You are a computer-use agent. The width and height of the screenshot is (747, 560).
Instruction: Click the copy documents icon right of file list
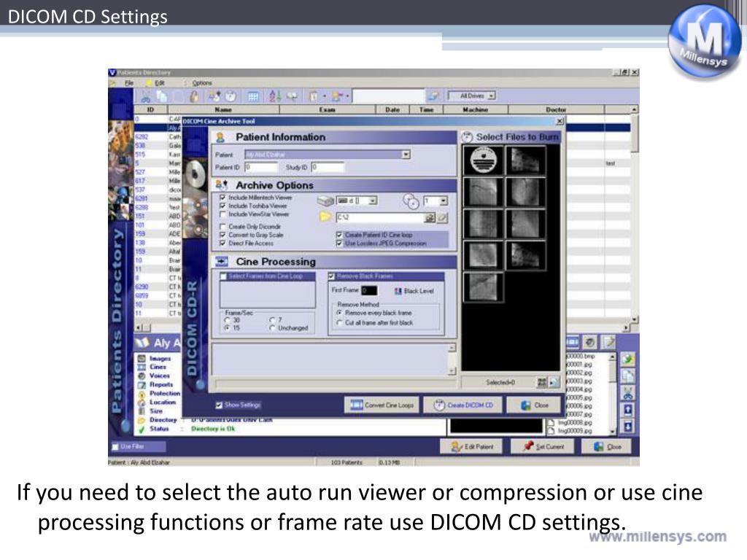[x=628, y=376]
